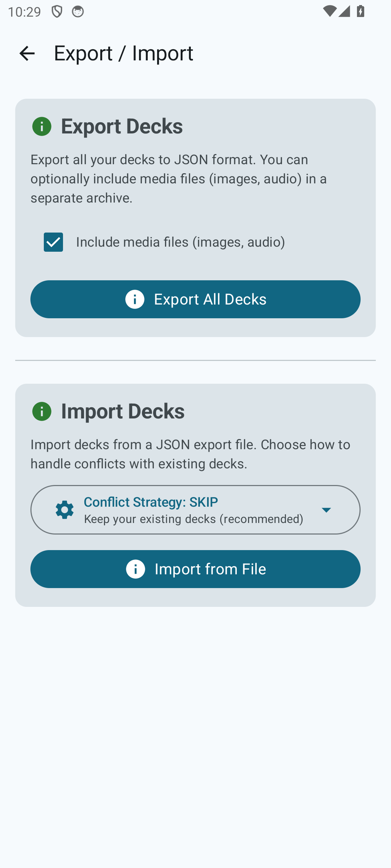Tap the gear icon in Conflict Strategy

65,510
